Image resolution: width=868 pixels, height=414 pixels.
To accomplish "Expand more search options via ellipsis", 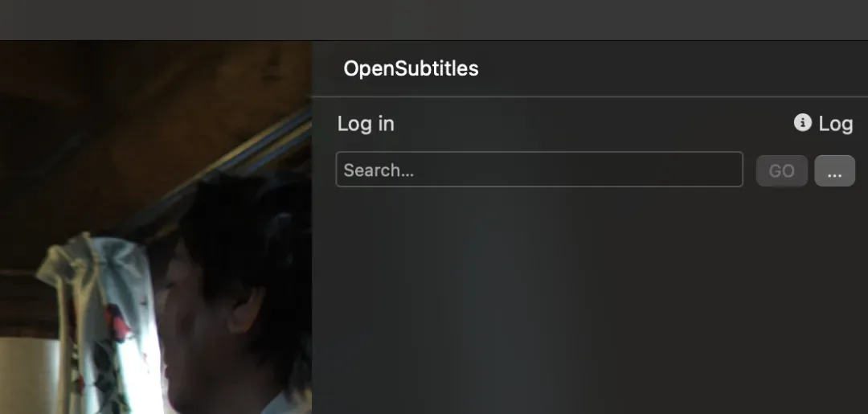I will coord(835,171).
